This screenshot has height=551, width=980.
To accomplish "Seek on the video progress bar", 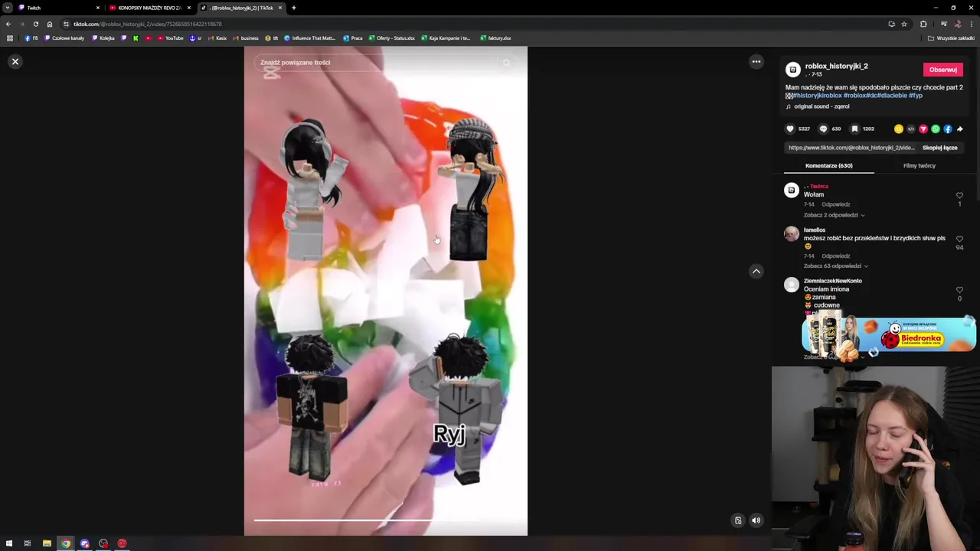I will point(385,520).
